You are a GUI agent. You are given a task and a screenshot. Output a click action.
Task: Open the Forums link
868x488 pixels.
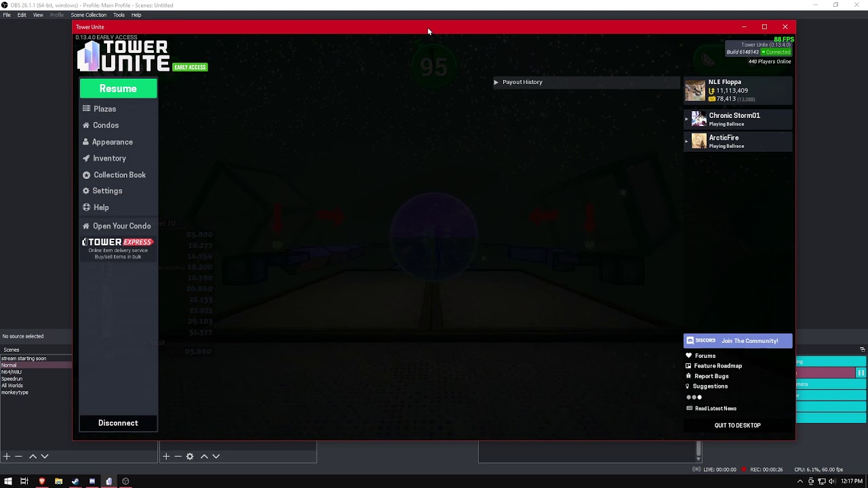(x=705, y=356)
